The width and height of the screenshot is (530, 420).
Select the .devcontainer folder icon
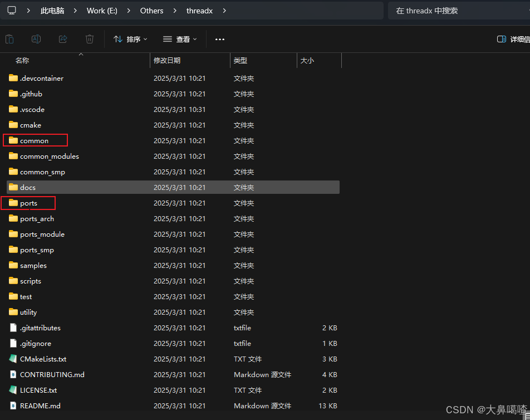pos(13,78)
